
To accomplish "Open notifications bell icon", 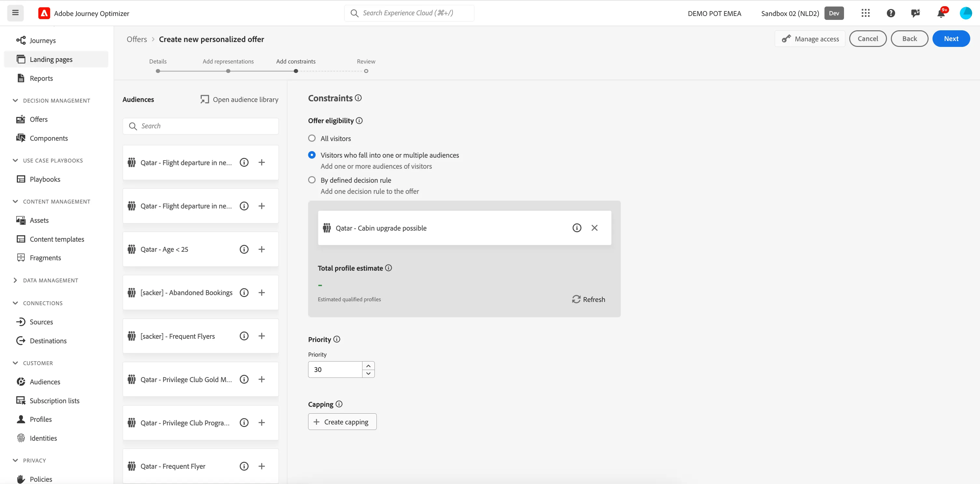I will pyautogui.click(x=941, y=13).
